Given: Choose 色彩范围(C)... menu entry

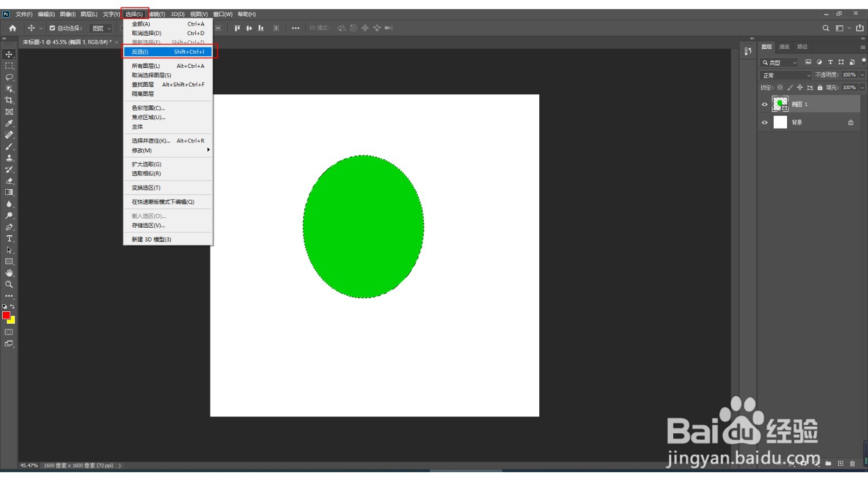Looking at the screenshot, I should click(168, 108).
